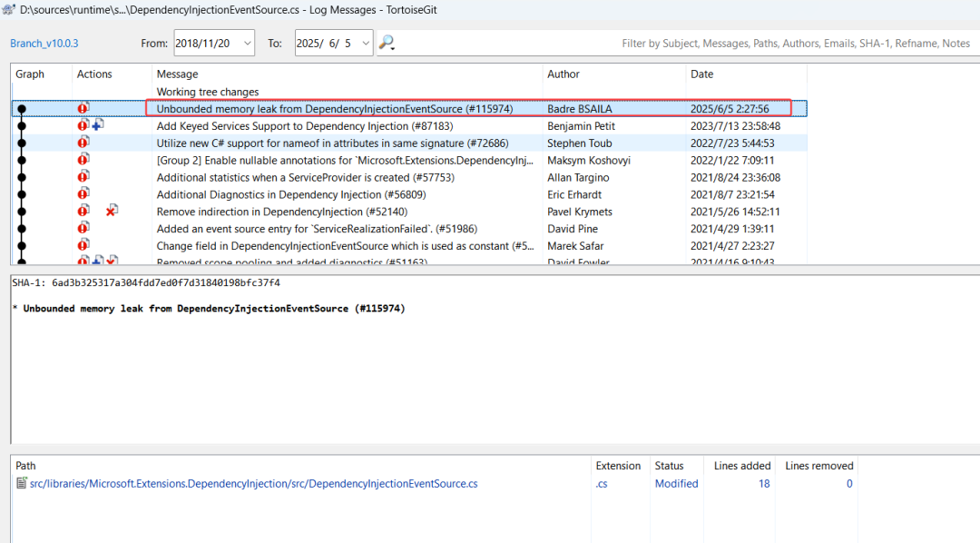Click the file icon beside DependencyInjectionEventSource.cs path
This screenshot has width=980, height=543.
tap(21, 483)
